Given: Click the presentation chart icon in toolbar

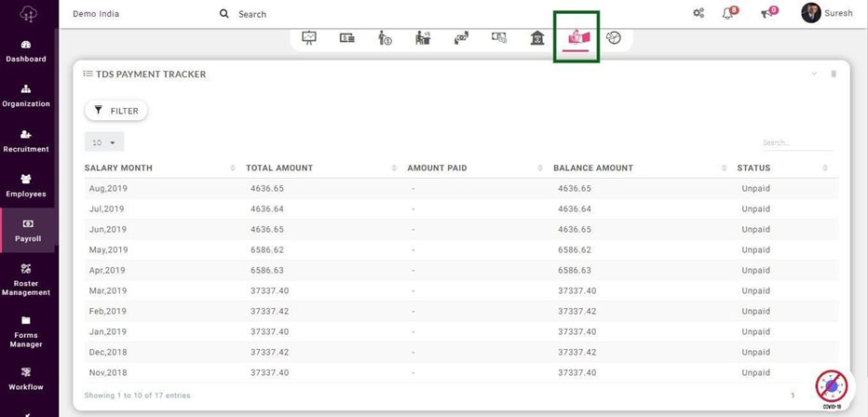Looking at the screenshot, I should 309,38.
